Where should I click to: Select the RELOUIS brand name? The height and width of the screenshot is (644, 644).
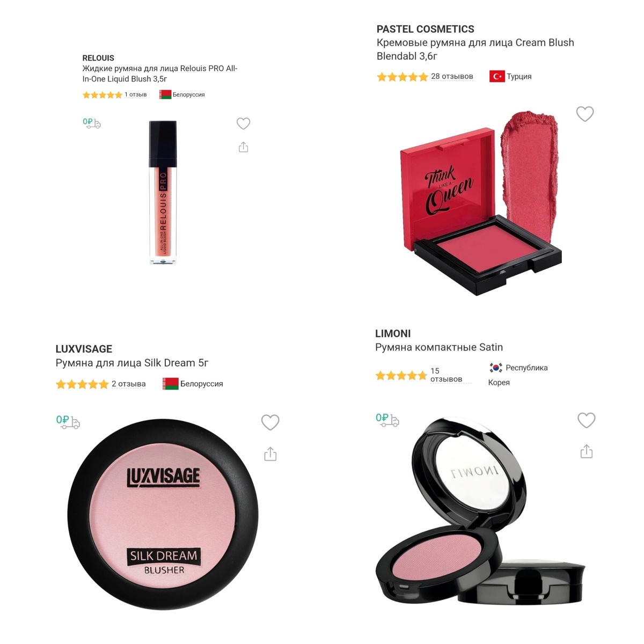point(98,58)
